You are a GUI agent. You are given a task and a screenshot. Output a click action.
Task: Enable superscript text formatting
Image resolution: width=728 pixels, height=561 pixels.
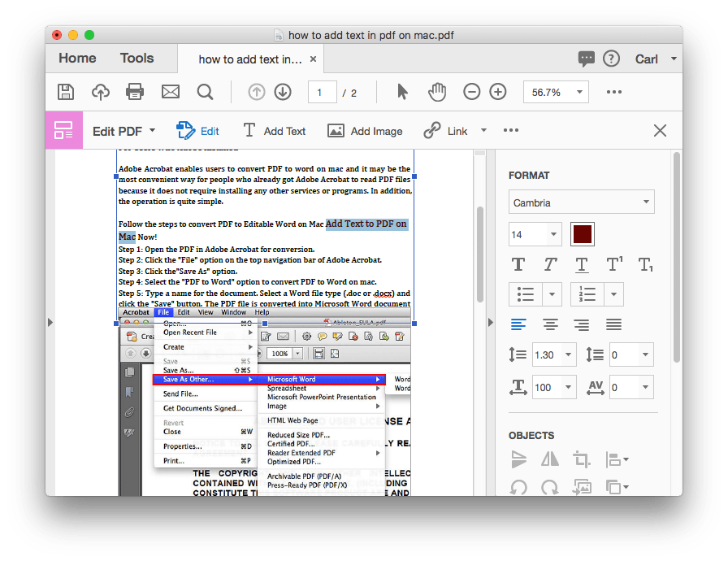pos(614,264)
